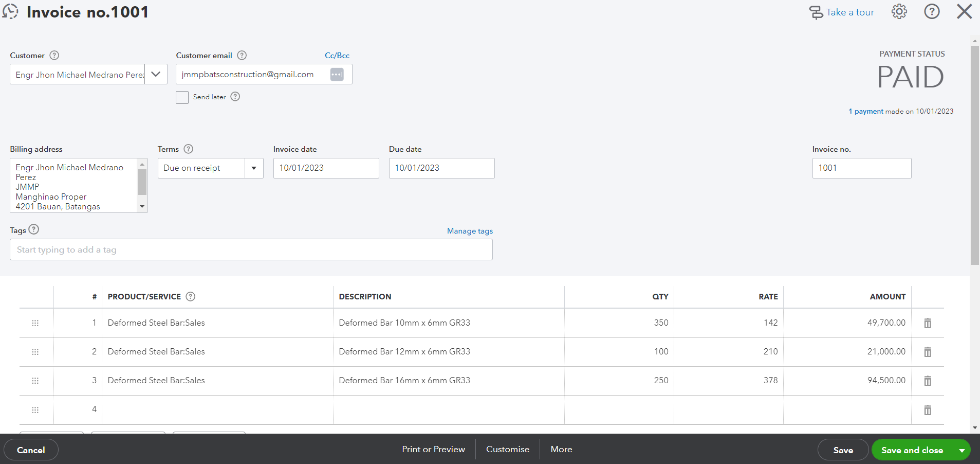Open the Terms dropdown

coord(254,168)
